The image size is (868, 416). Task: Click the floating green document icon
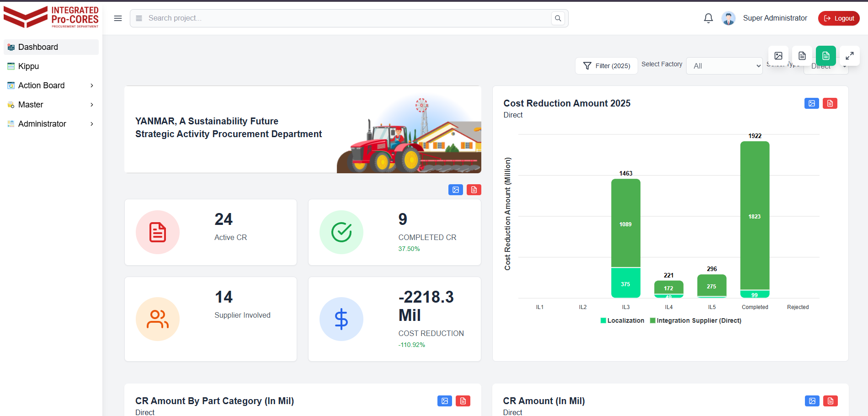point(826,56)
